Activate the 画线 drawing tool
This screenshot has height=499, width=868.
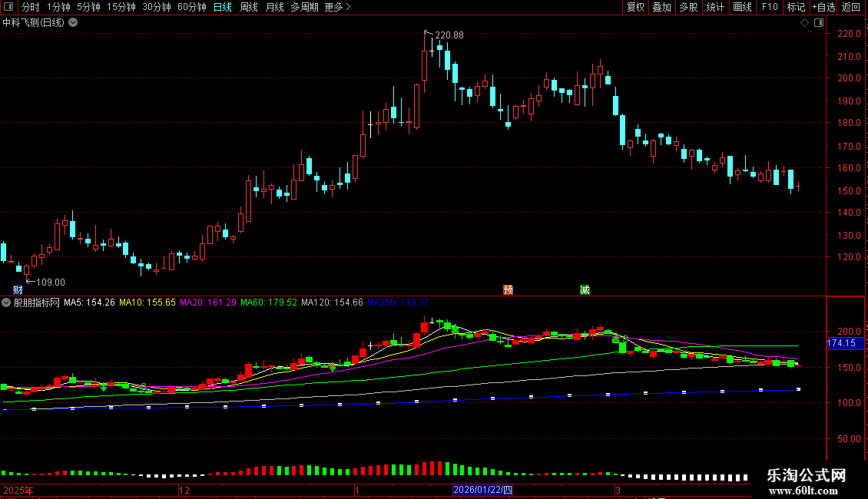click(x=742, y=7)
